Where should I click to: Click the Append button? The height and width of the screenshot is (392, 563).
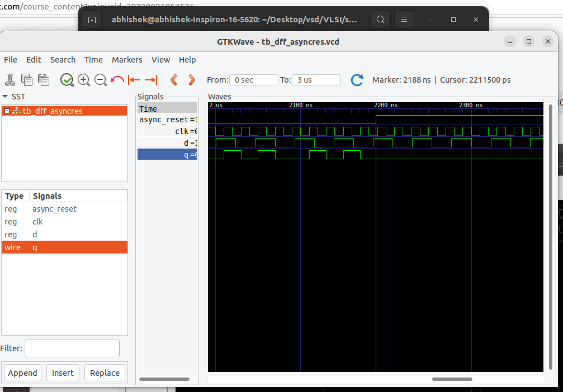22,372
